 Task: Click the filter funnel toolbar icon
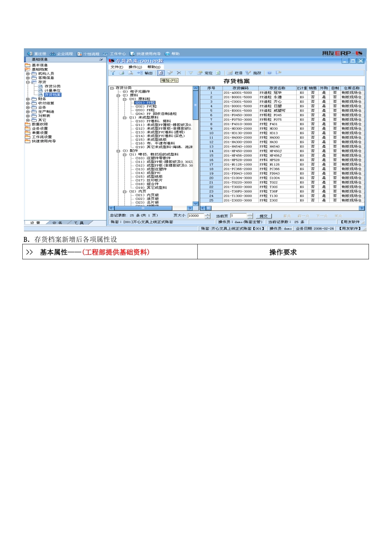coord(191,73)
